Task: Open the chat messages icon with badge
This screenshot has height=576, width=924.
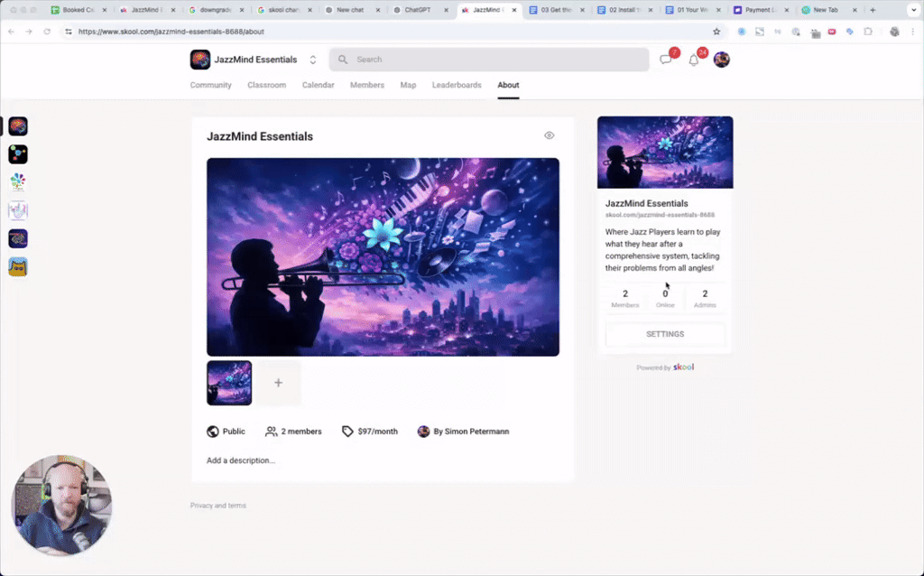Action: pyautogui.click(x=666, y=59)
